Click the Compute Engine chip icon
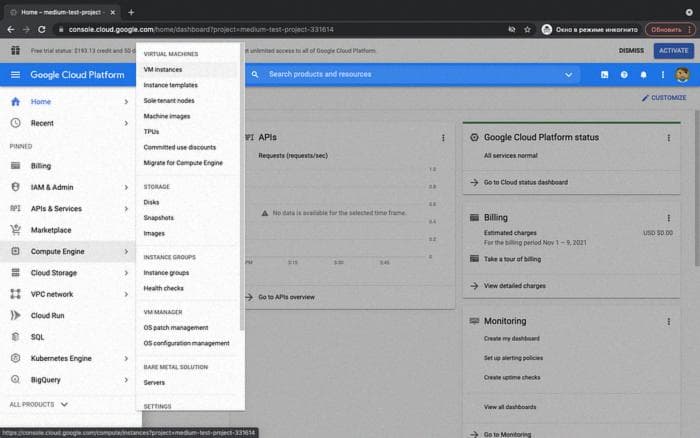 click(x=15, y=251)
